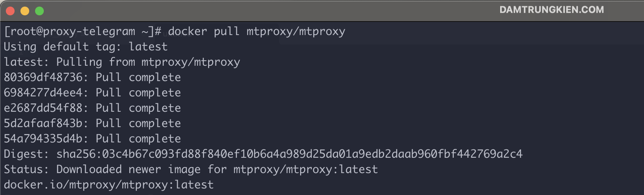
Task: Select the 'Using default tag: latest' line
Action: coord(86,47)
